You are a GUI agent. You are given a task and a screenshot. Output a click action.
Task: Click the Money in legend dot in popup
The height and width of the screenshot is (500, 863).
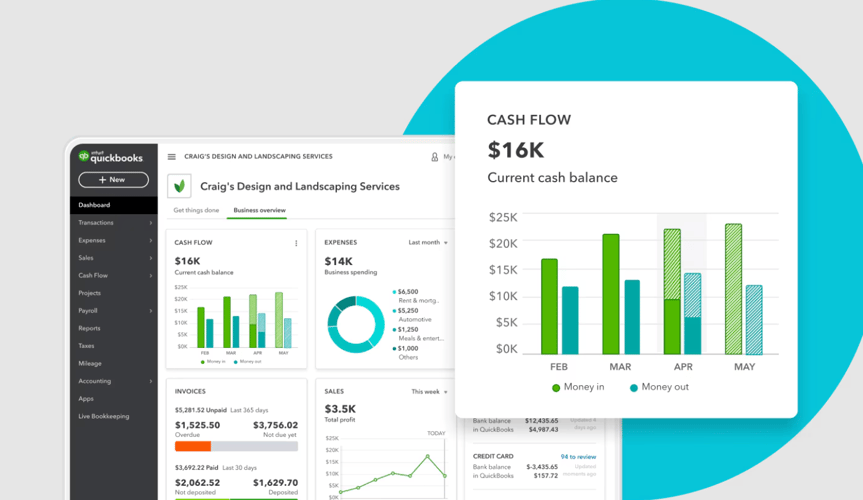pyautogui.click(x=556, y=388)
